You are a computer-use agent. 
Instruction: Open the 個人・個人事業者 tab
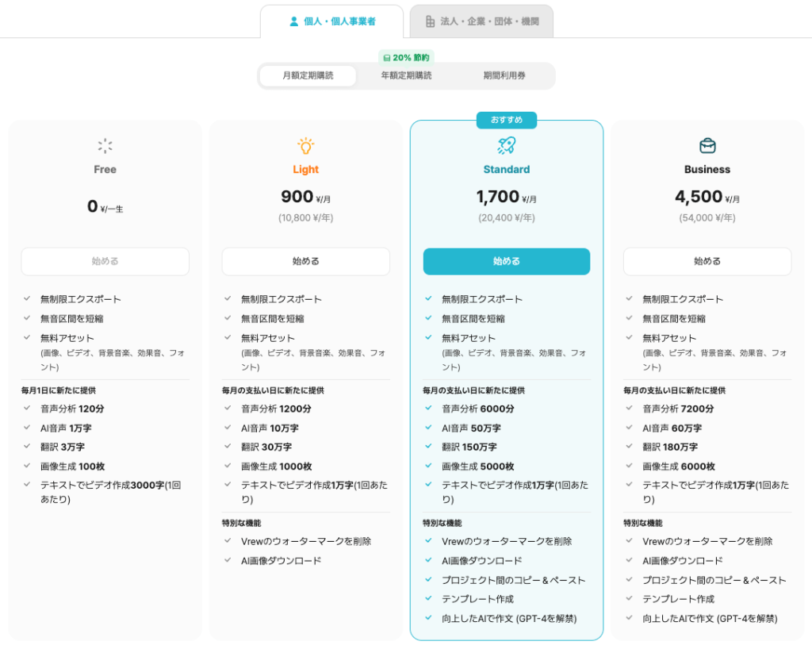[x=331, y=21]
